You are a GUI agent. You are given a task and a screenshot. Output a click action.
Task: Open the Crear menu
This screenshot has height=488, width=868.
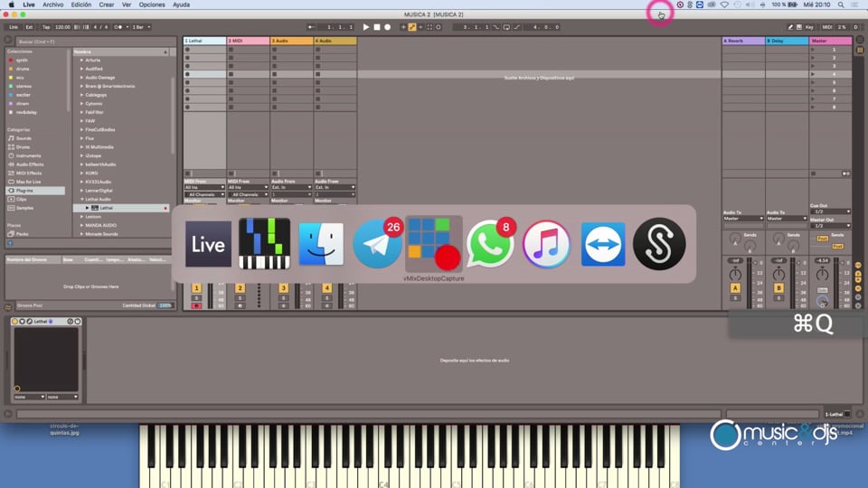click(107, 5)
